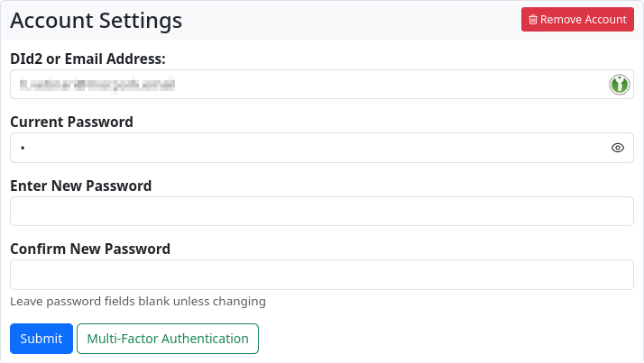Submit the account settings form
The height and width of the screenshot is (363, 644).
[41, 339]
